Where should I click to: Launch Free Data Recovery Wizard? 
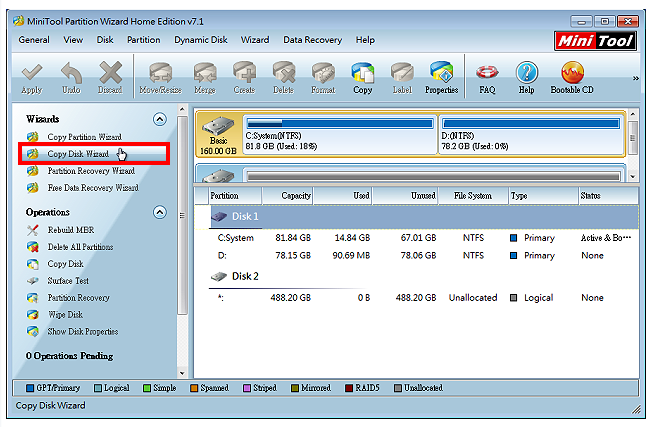pos(93,187)
